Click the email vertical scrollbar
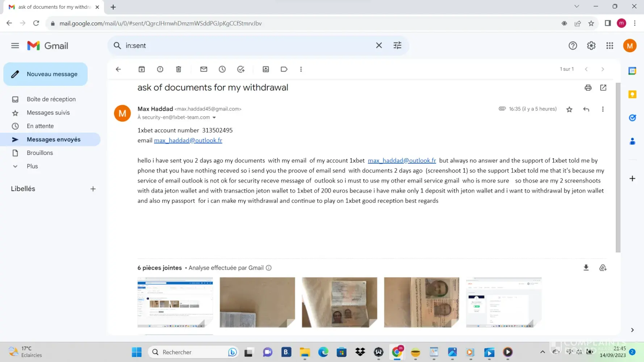644x362 pixels. pos(618,167)
